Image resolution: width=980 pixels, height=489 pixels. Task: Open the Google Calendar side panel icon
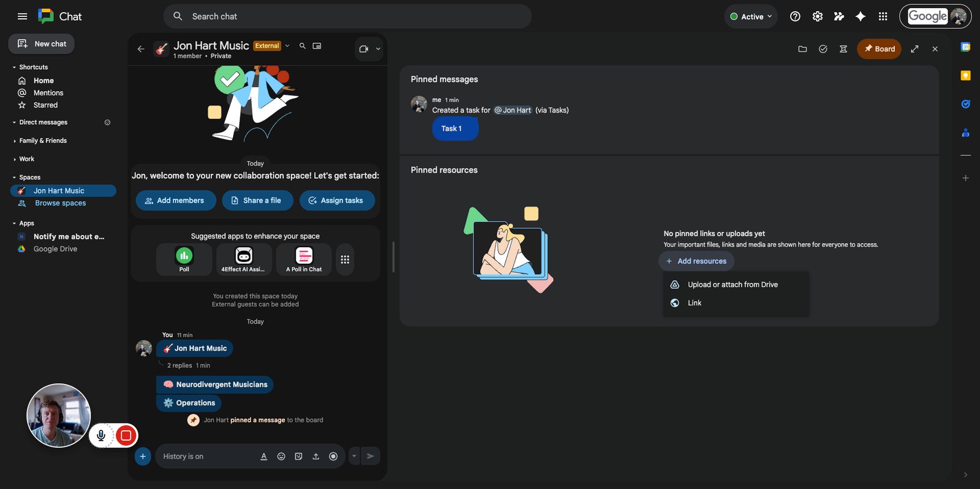click(965, 47)
